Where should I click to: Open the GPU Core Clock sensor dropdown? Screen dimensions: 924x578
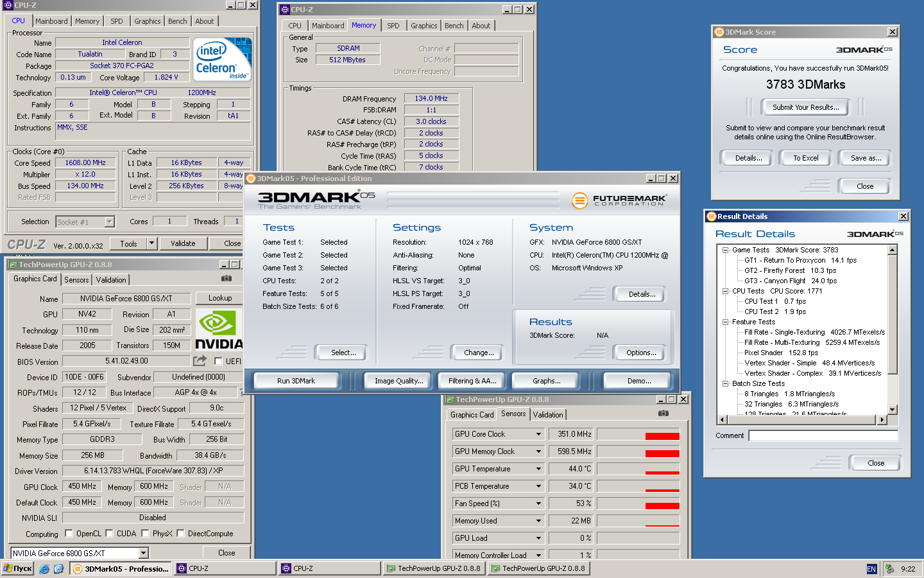point(539,434)
